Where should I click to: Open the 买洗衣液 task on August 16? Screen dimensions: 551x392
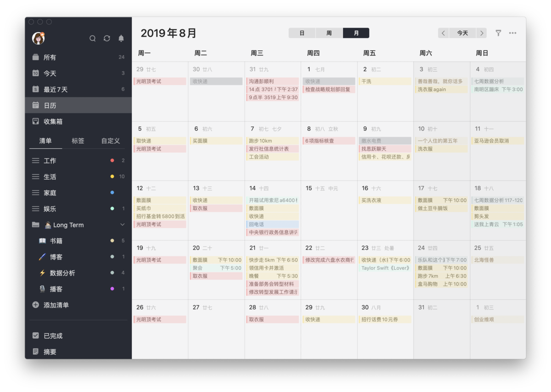pyautogui.click(x=385, y=200)
